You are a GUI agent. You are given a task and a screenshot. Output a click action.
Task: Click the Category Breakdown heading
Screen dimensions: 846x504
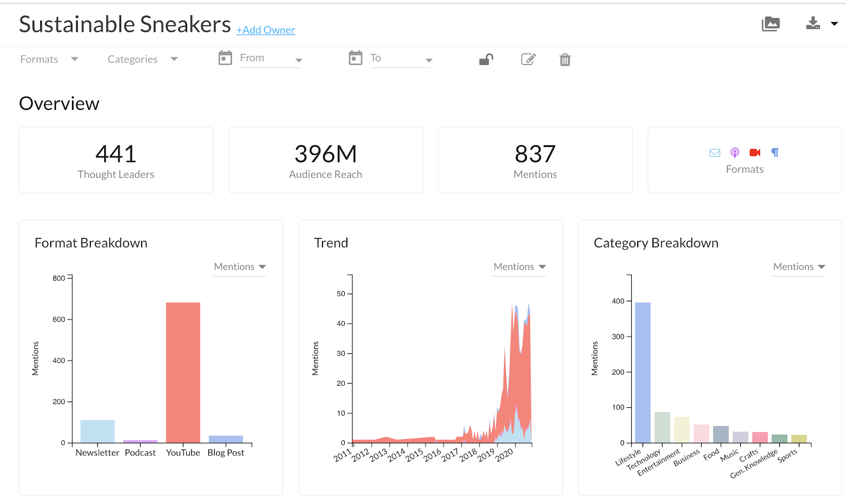[x=656, y=243]
